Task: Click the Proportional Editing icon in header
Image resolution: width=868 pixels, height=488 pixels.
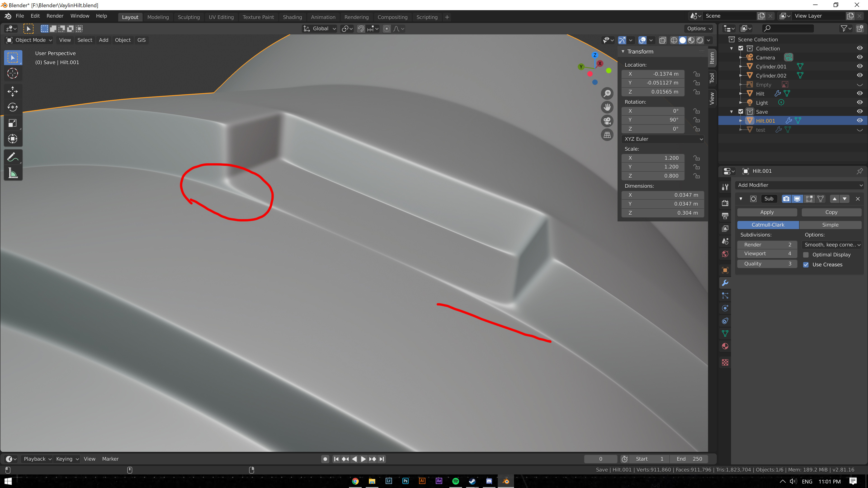Action: 386,29
